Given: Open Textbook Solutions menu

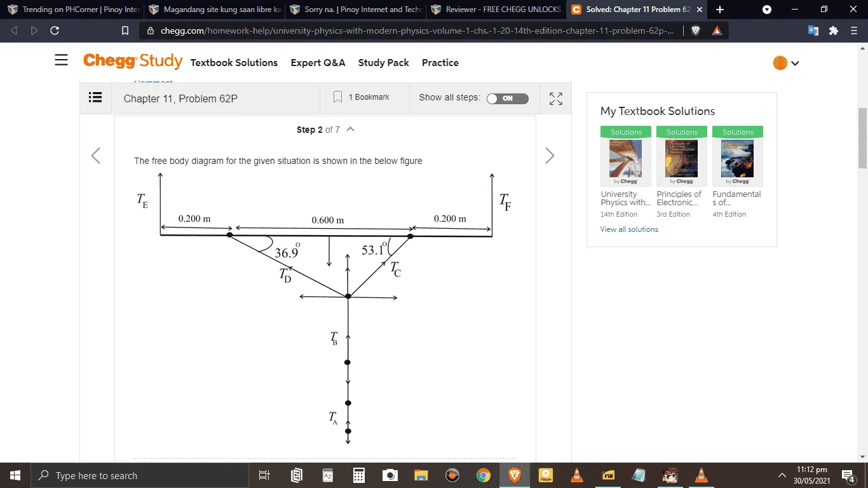Looking at the screenshot, I should tap(234, 62).
